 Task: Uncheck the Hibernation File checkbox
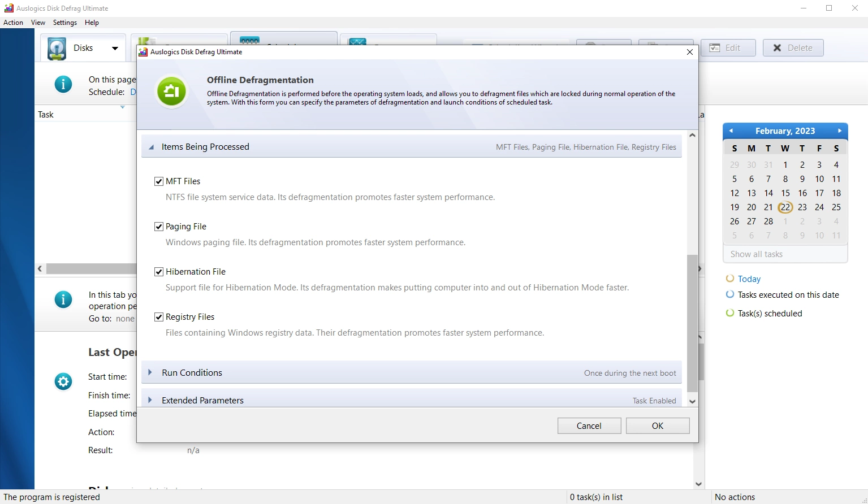(x=159, y=272)
